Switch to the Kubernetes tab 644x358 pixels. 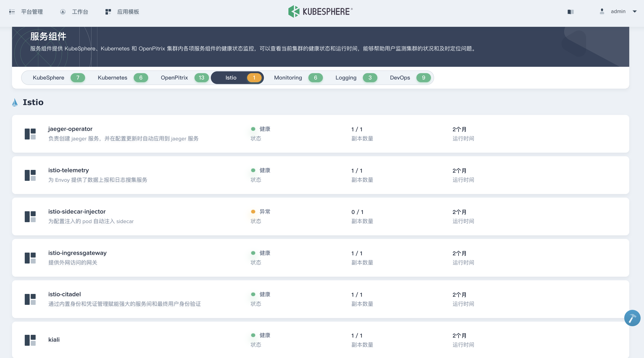tap(113, 77)
